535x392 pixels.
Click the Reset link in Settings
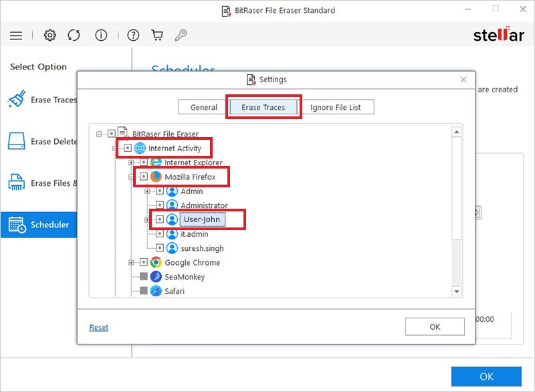tap(98, 328)
